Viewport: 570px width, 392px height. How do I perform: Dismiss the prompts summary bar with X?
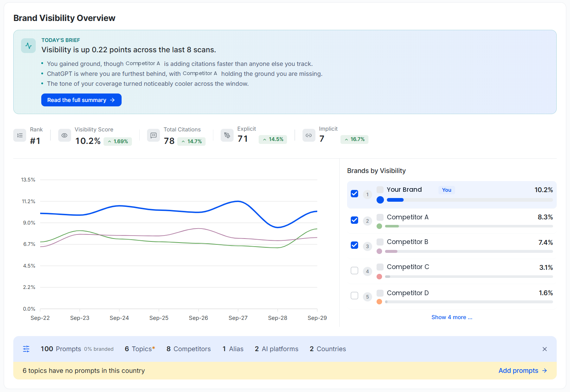tap(545, 349)
